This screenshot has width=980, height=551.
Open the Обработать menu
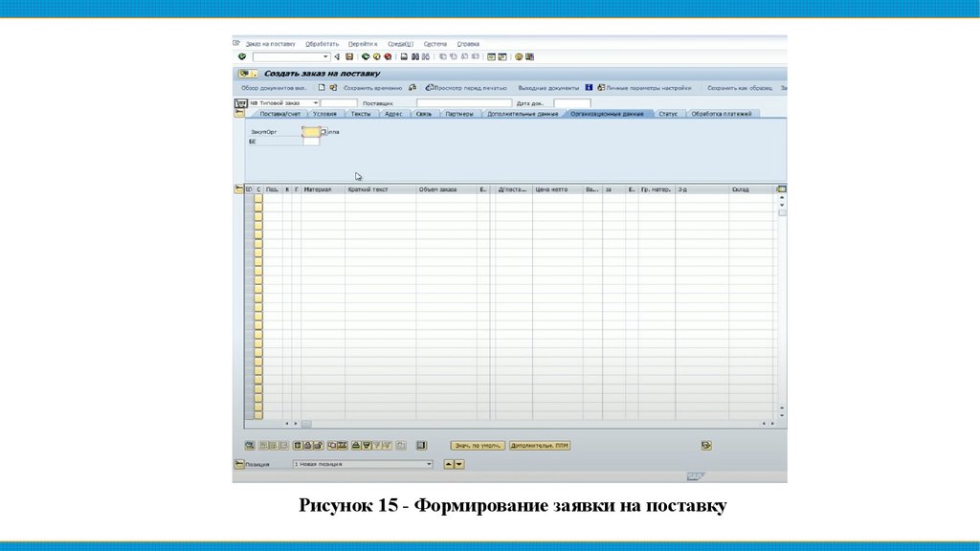click(322, 44)
